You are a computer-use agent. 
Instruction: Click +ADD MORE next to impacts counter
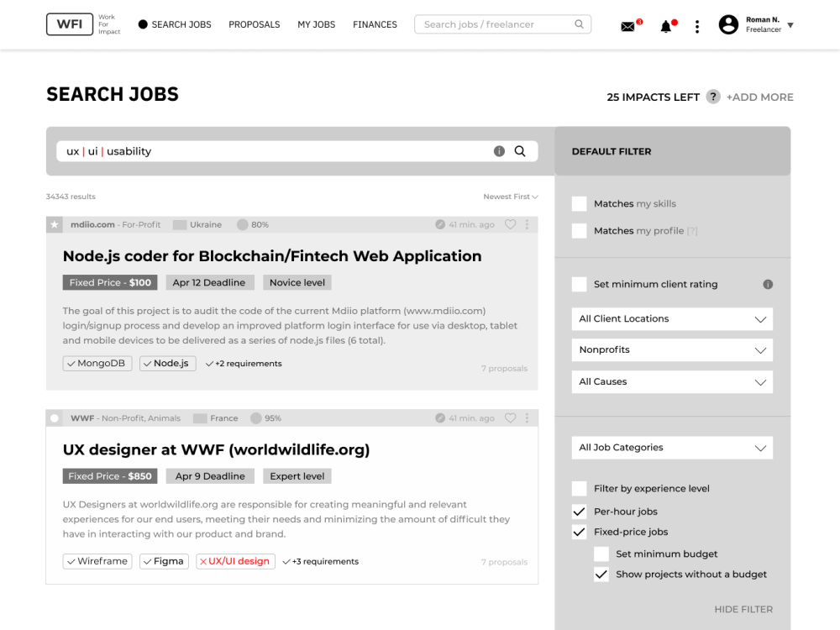[x=759, y=97]
